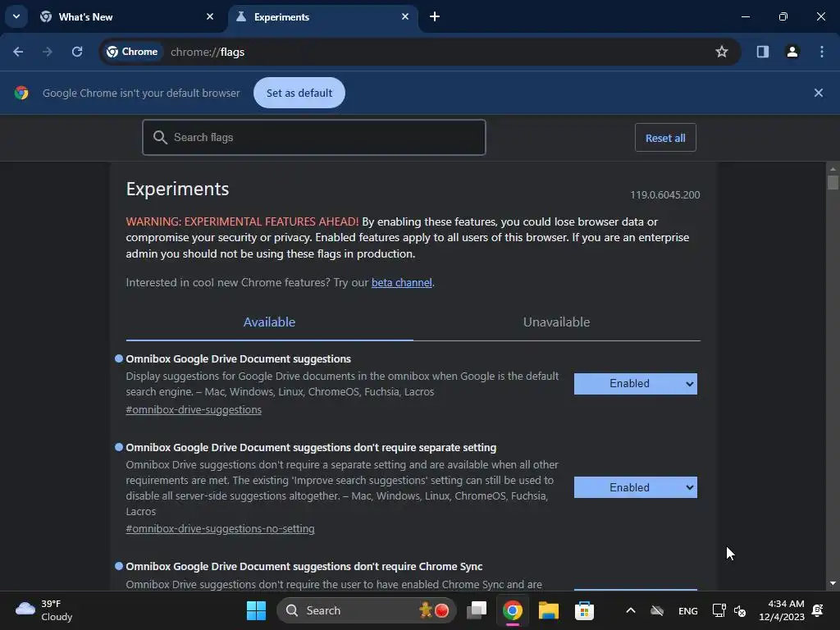This screenshot has width=840, height=630.
Task: Bookmark this page with the star icon
Action: (722, 52)
